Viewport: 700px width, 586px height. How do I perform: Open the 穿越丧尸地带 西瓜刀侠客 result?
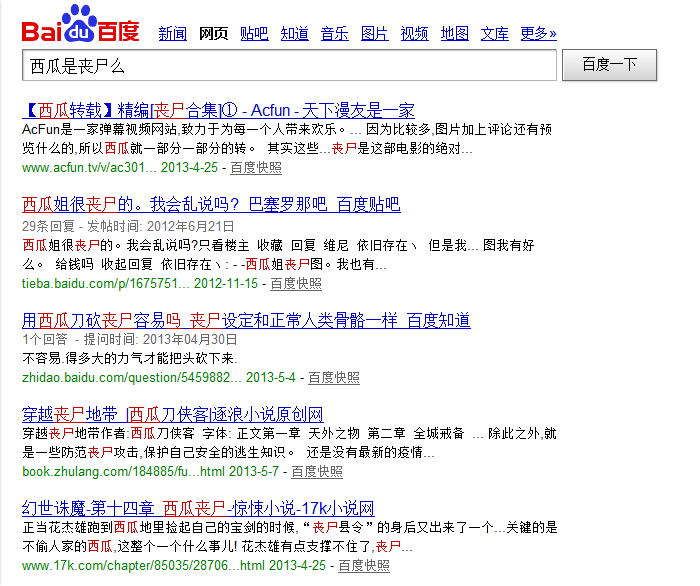[173, 415]
